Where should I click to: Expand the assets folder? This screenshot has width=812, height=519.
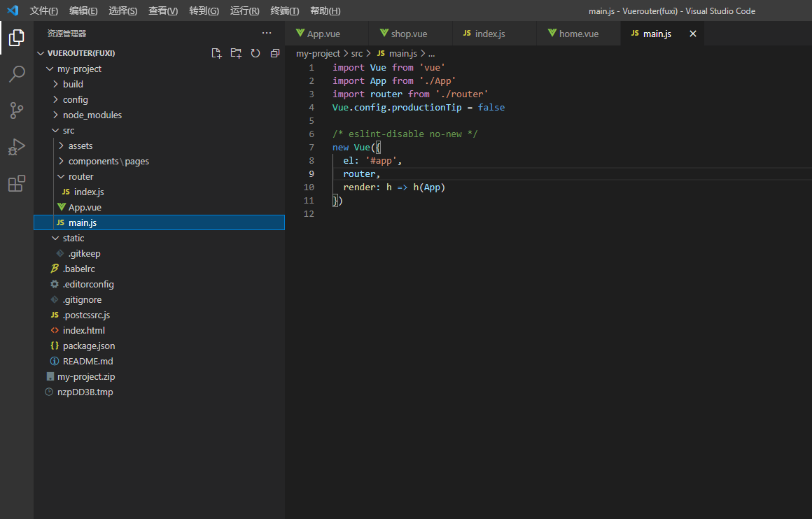[159, 146]
